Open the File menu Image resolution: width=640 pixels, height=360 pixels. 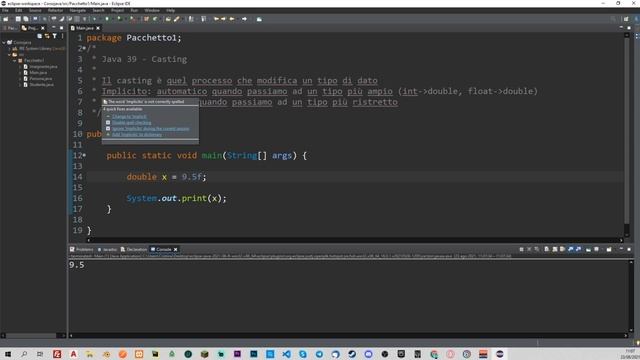coord(5,10)
